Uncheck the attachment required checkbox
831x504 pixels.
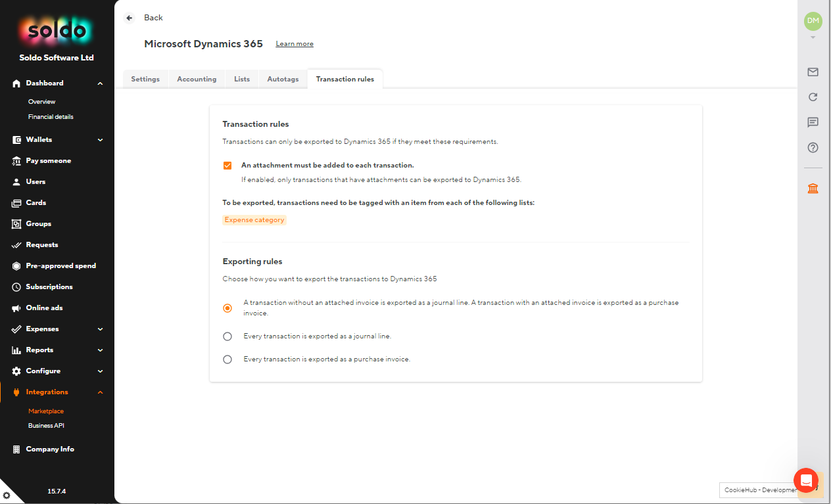tap(227, 166)
